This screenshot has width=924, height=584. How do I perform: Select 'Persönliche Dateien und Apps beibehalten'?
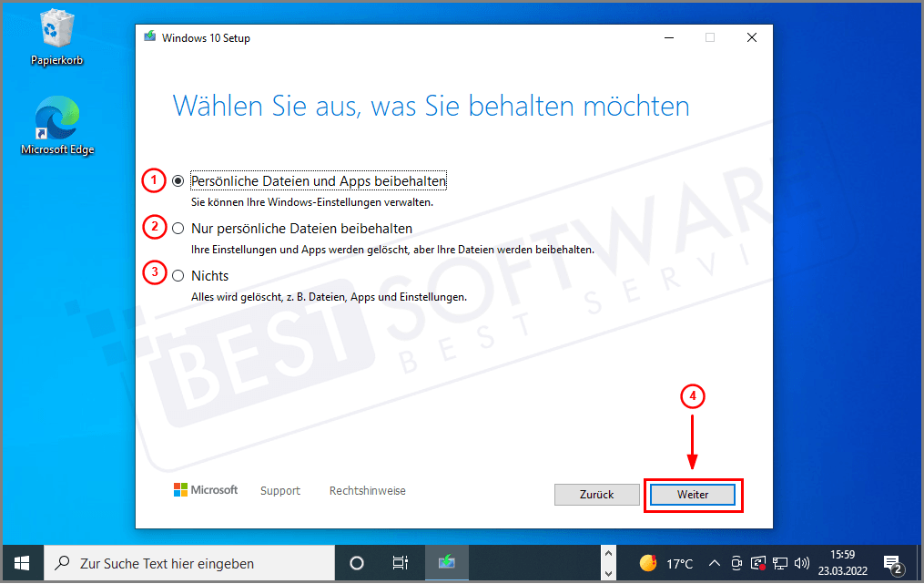point(178,180)
